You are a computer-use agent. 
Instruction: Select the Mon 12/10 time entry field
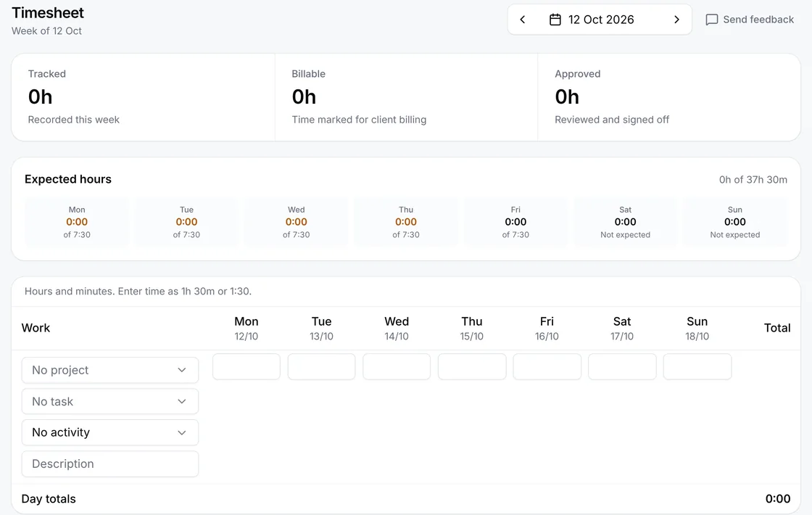point(246,367)
